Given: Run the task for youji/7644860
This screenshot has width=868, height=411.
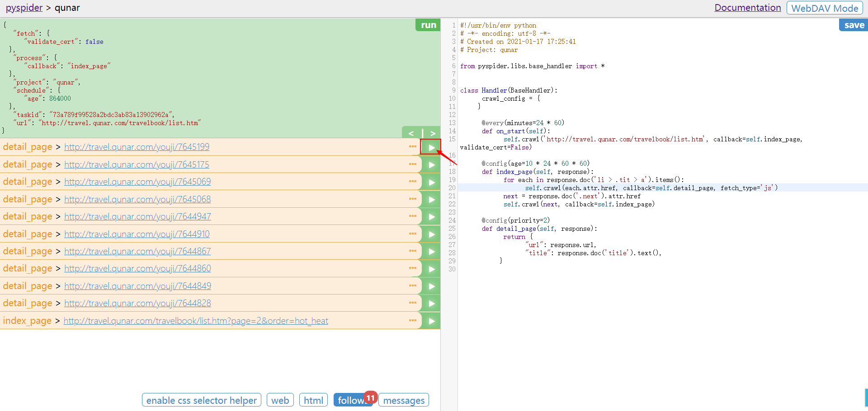Looking at the screenshot, I should point(431,269).
